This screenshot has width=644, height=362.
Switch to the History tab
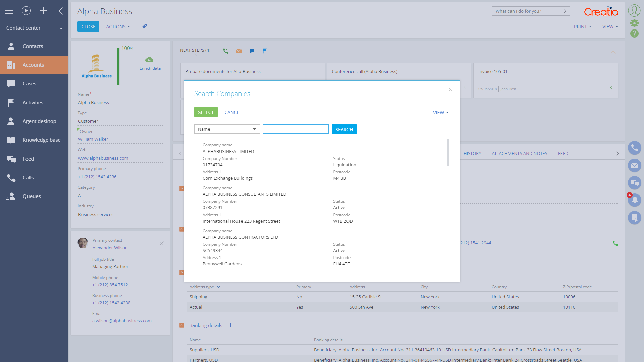click(x=472, y=153)
